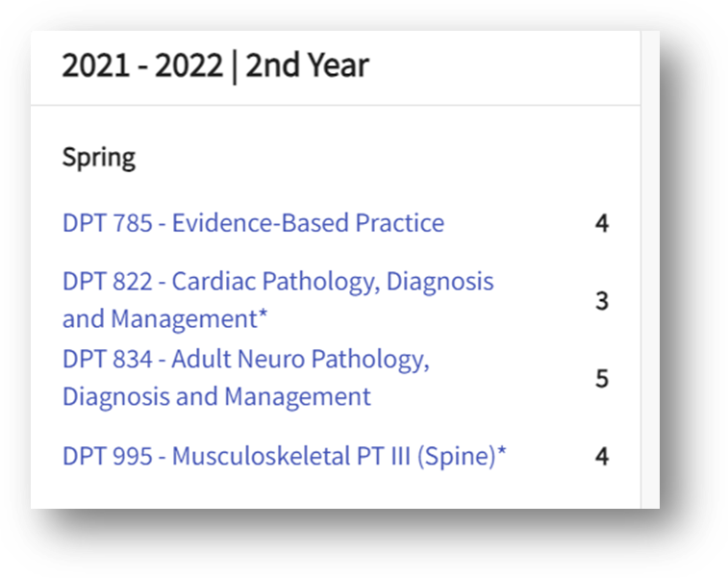Click the 'DPT 822' course code
The width and height of the screenshot is (728, 578).
point(108,282)
